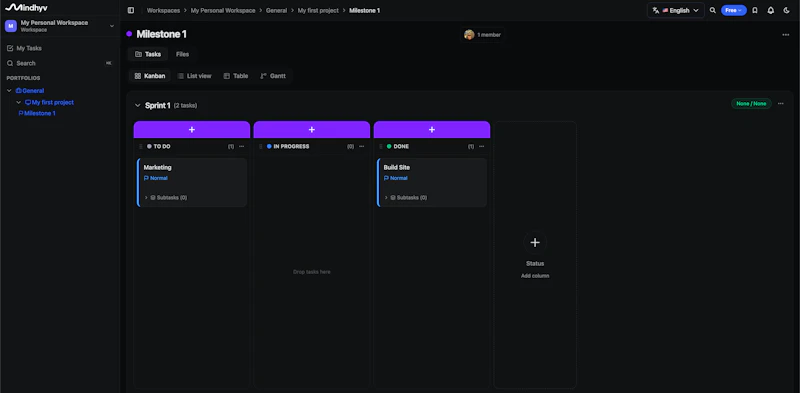Toggle dark mode moon icon
Viewport: 800px width, 393px height.
787,10
